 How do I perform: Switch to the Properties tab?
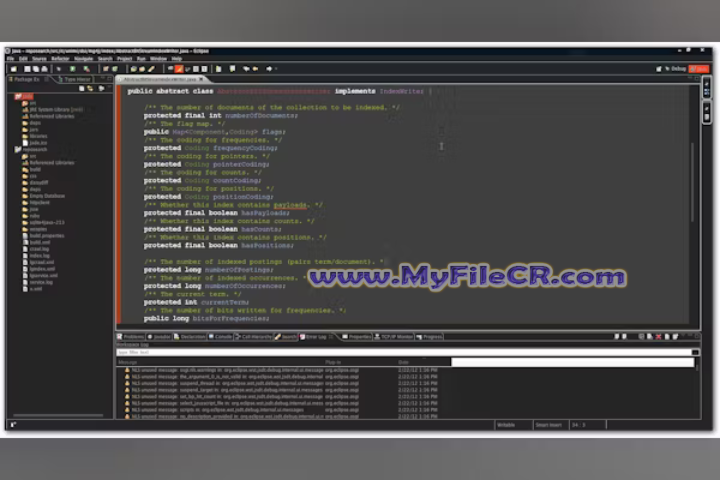click(357, 337)
